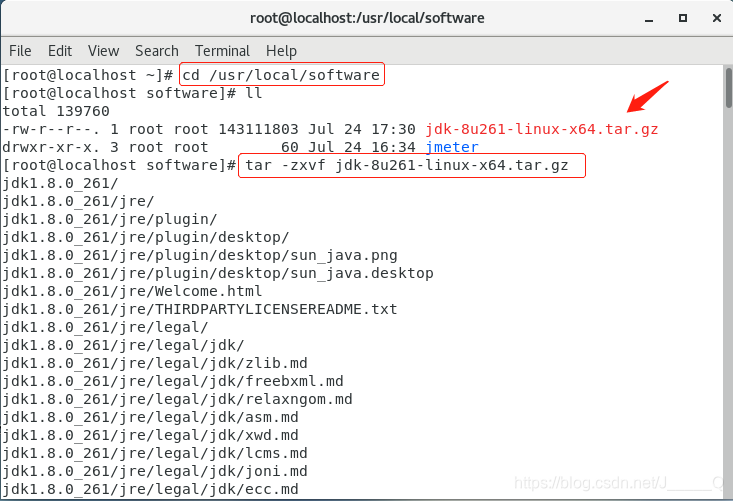Click the tar -zxvf command text

coord(407,165)
